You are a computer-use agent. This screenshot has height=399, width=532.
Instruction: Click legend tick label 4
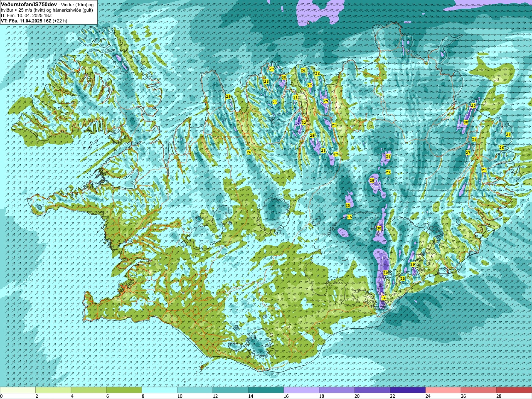click(72, 397)
